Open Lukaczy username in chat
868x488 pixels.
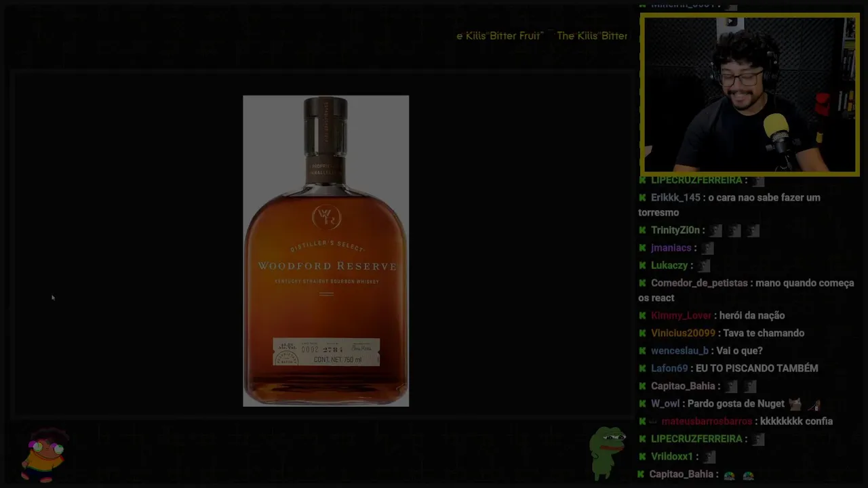tap(669, 266)
